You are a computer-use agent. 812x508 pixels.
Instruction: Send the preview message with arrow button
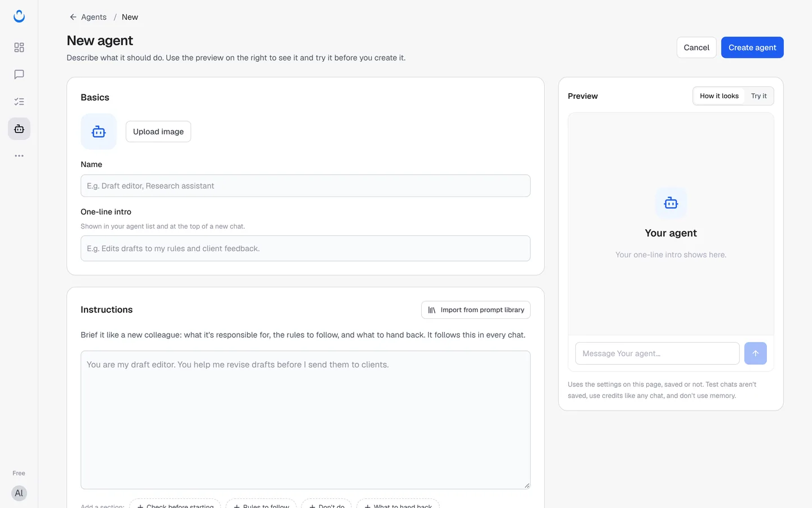click(x=756, y=353)
